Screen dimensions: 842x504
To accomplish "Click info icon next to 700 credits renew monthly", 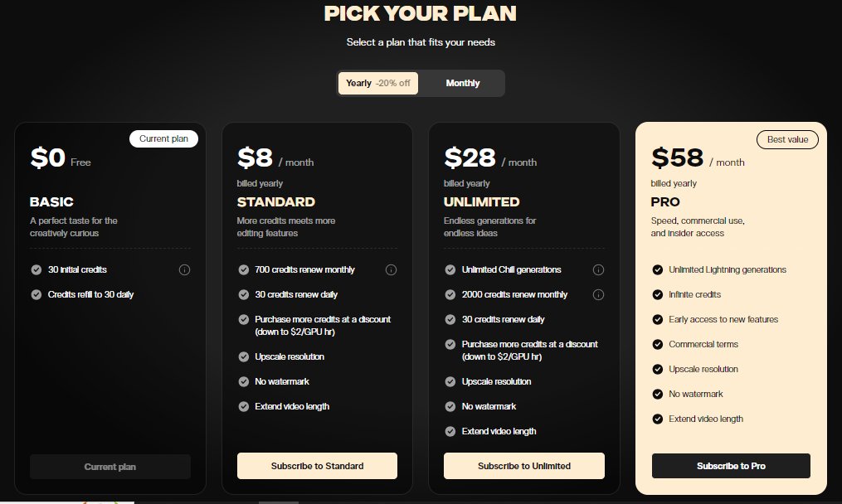I will (391, 269).
